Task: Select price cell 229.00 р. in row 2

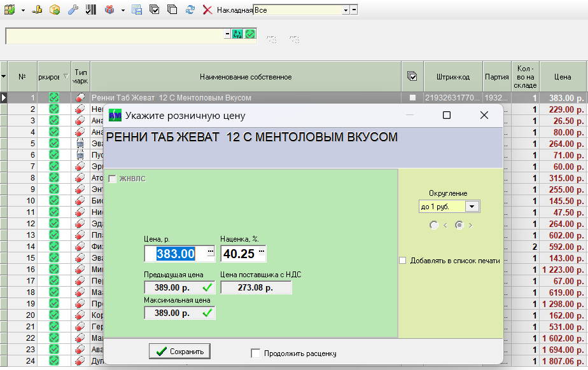Action: [x=563, y=109]
